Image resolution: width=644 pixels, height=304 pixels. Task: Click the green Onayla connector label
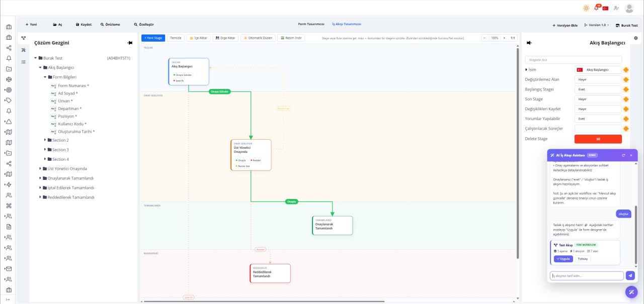(291, 201)
